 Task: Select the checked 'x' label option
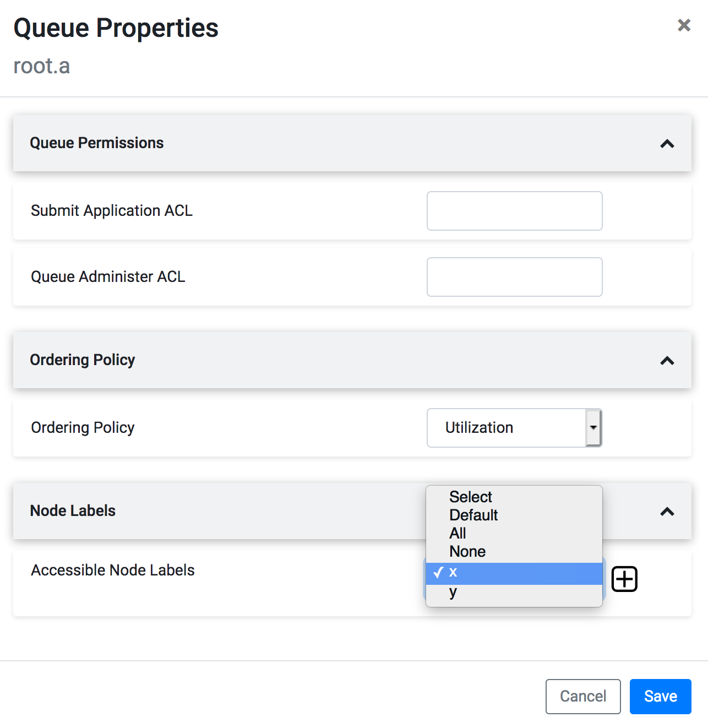[513, 573]
